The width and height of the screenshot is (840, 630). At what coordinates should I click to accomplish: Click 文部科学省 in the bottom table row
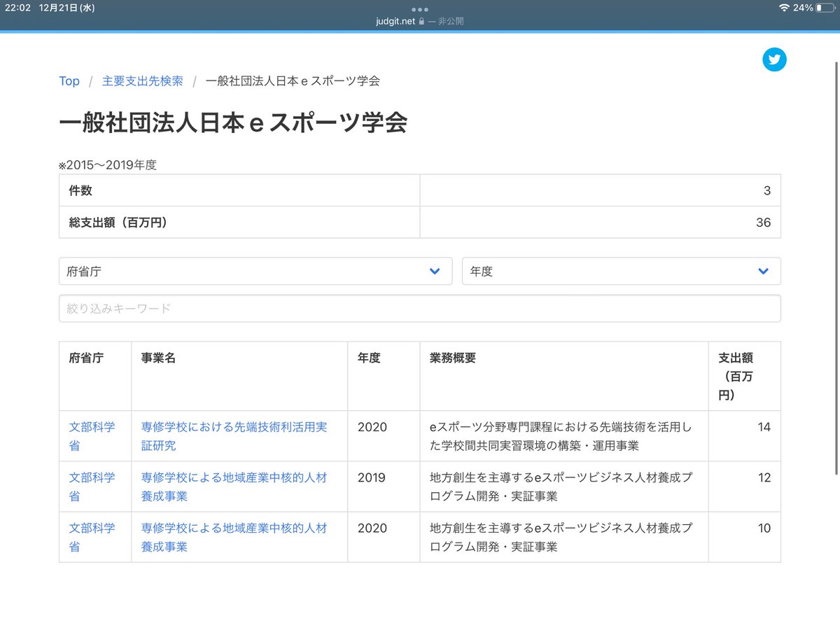(x=92, y=537)
